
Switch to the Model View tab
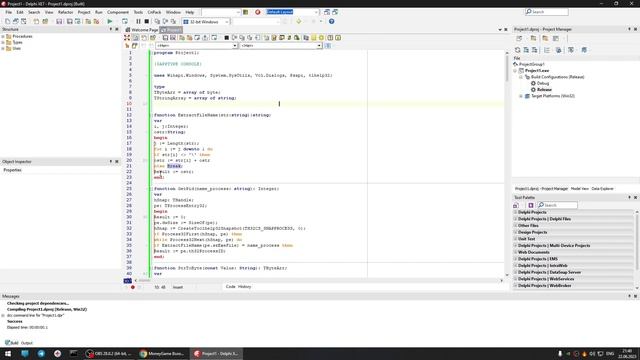pos(580,189)
